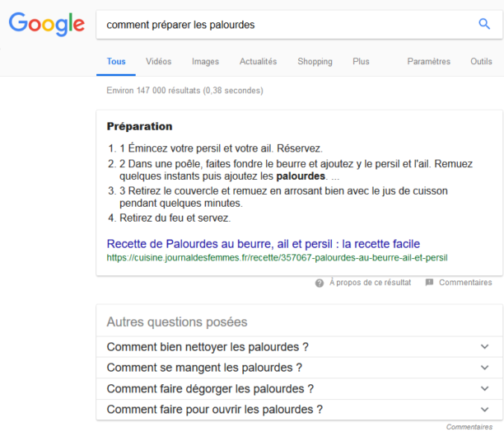Click the search query input field

(x=286, y=25)
